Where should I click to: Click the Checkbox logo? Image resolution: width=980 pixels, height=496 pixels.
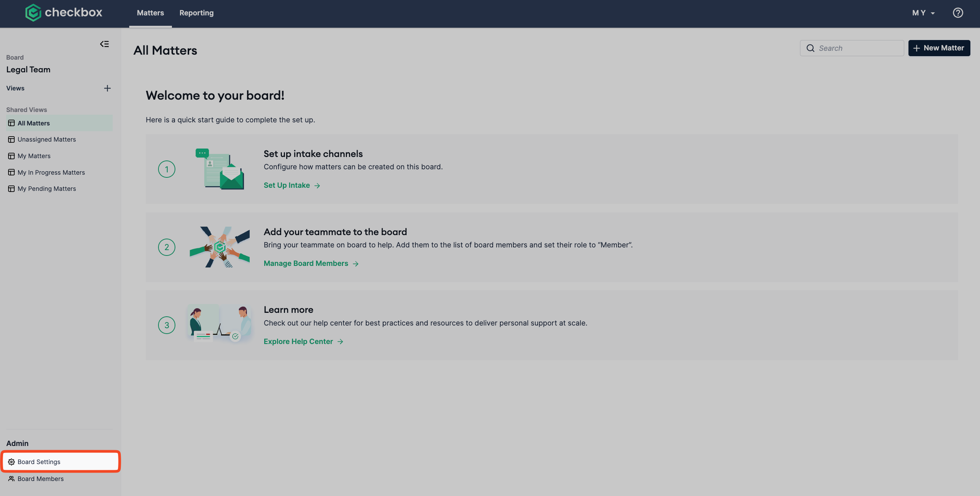click(x=64, y=13)
